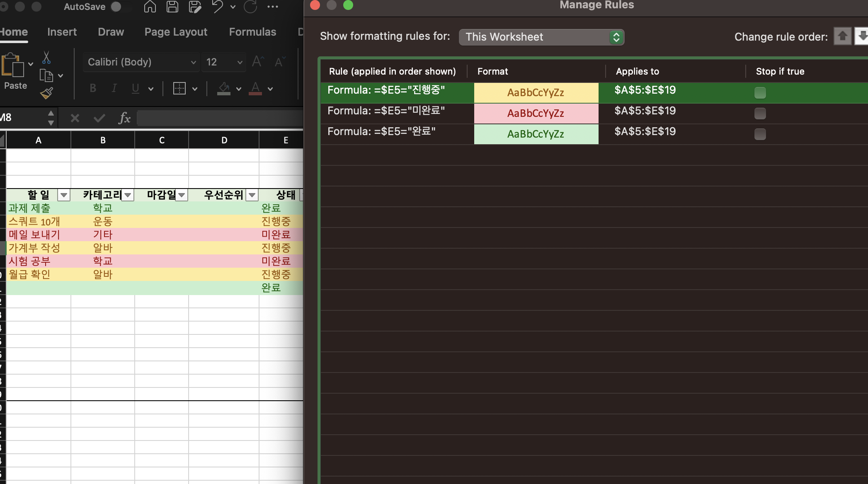Click the Format Painter brush icon
Viewport: 868px width, 484px height.
coord(46,93)
